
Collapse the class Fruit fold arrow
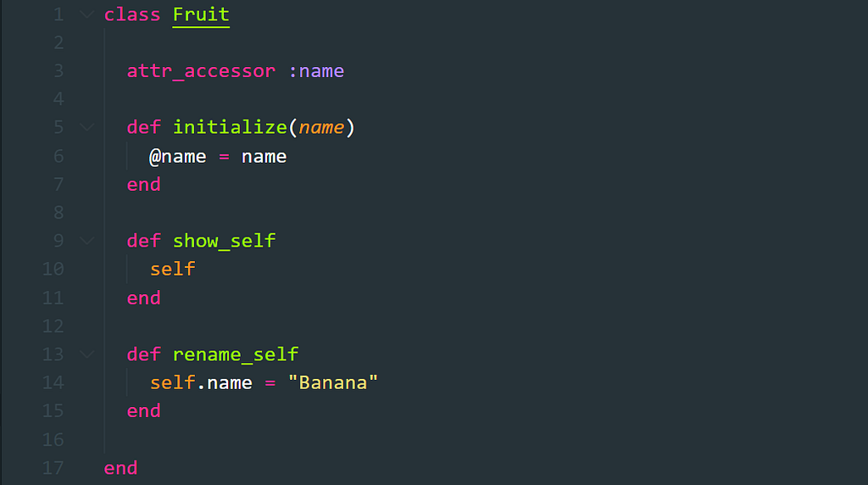click(87, 14)
